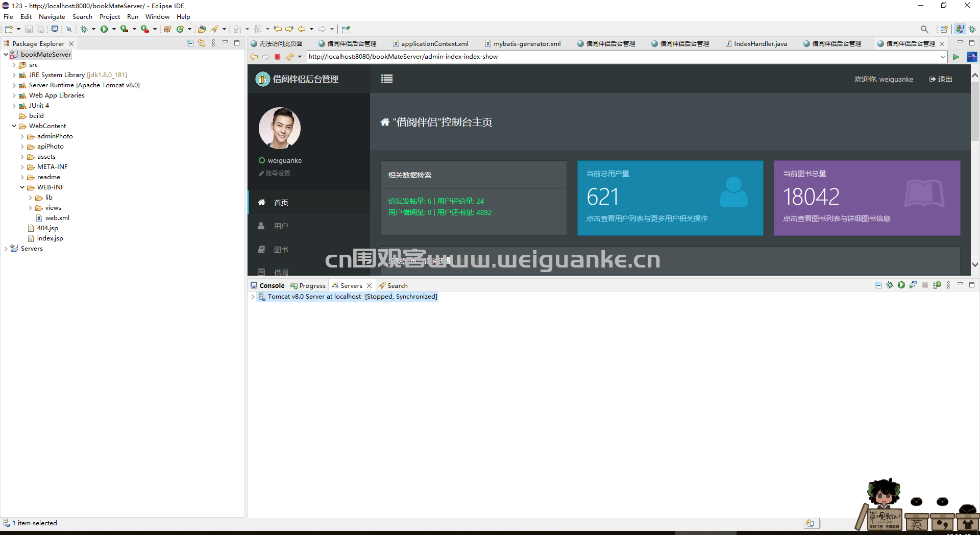The height and width of the screenshot is (535, 980).
Task: Click the book list link on the purple card
Action: [x=837, y=218]
